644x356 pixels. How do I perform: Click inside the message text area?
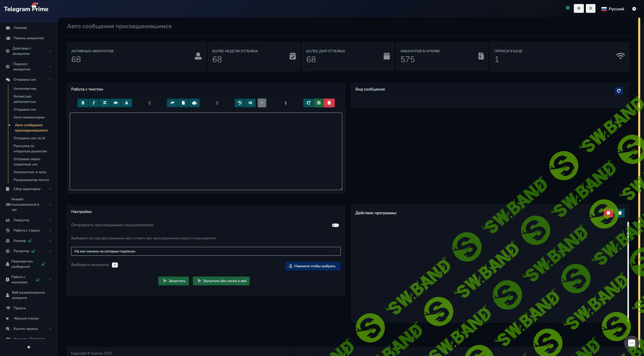coord(206,151)
